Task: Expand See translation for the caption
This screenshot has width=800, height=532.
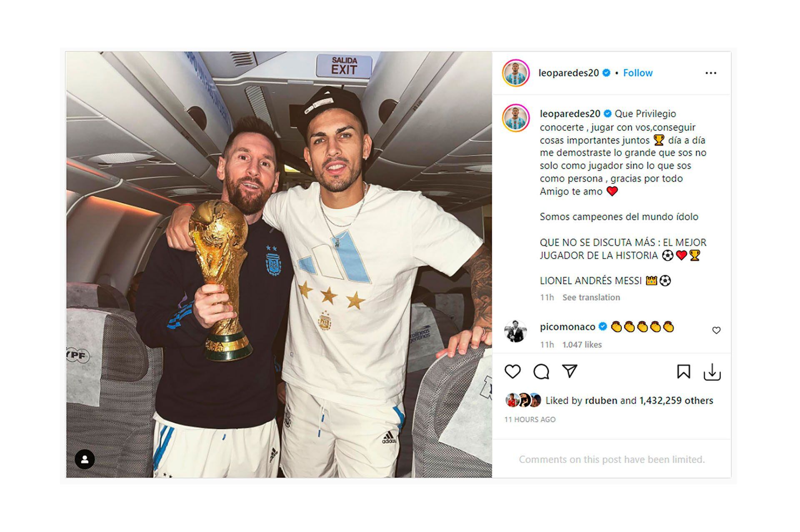Action: [x=591, y=297]
